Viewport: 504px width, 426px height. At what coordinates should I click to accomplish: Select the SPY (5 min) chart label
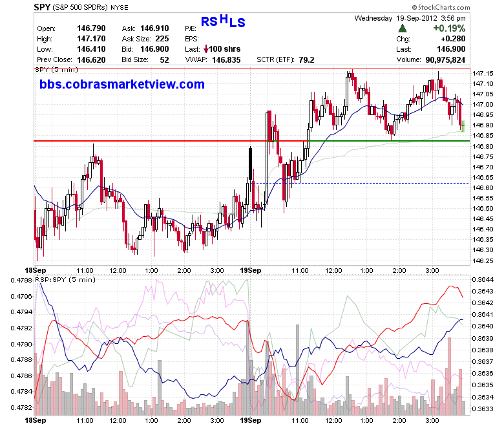click(x=57, y=69)
